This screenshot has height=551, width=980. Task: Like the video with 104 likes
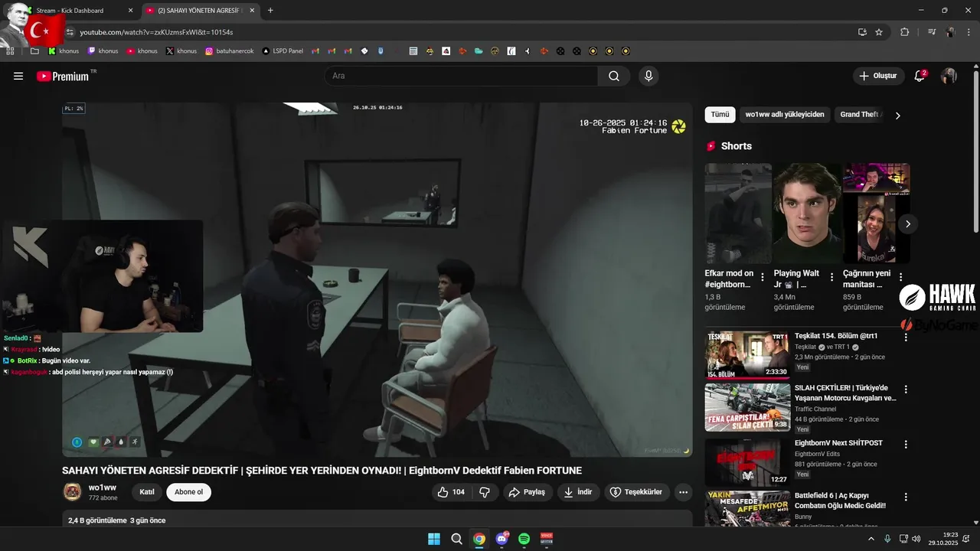(452, 492)
